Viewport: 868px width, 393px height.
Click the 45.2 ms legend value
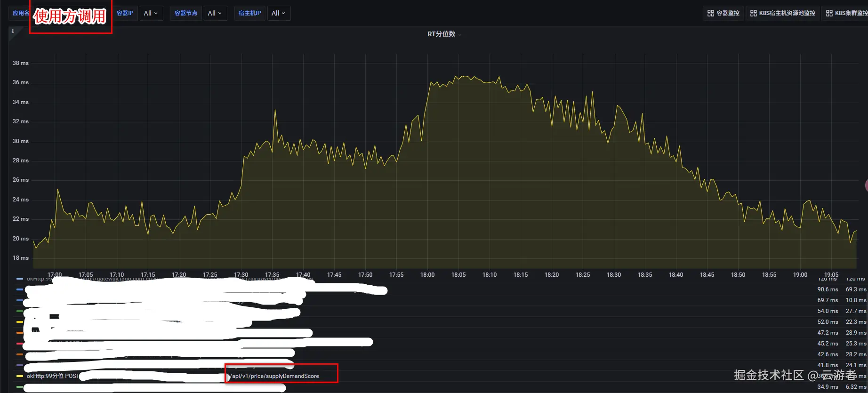tap(828, 344)
